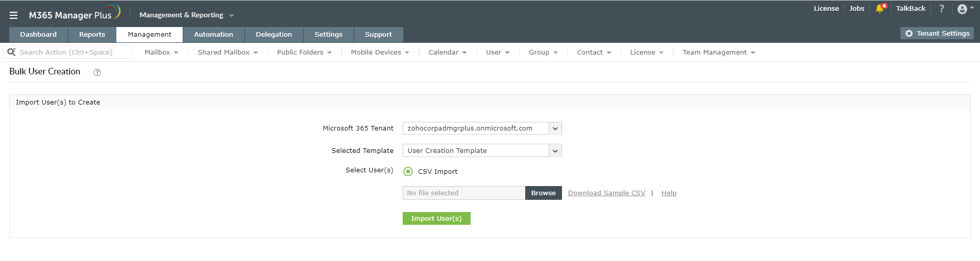Click the Download Sample CSV link
The height and width of the screenshot is (261, 980).
point(606,193)
